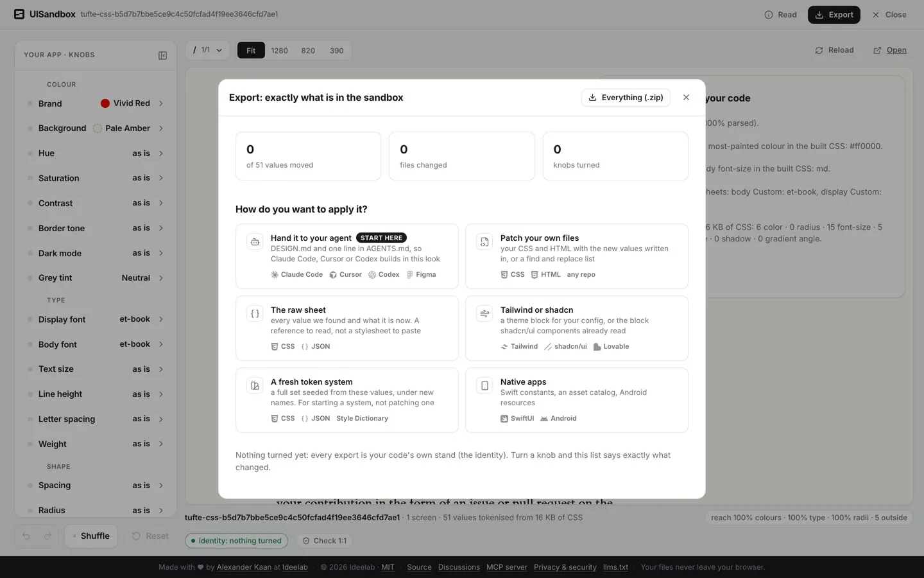Image resolution: width=924 pixels, height=578 pixels.
Task: Expand the Grey tint Neutral chevron
Action: click(161, 278)
